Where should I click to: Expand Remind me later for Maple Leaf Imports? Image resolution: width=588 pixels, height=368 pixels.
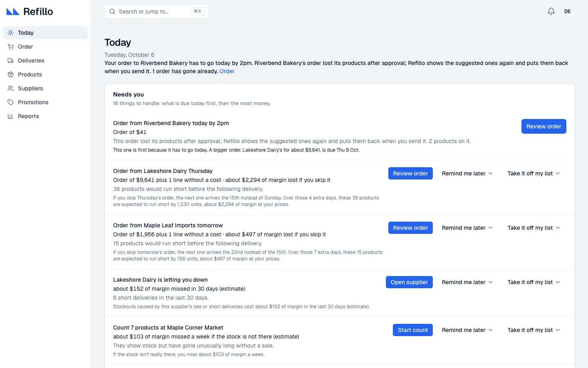(x=467, y=228)
